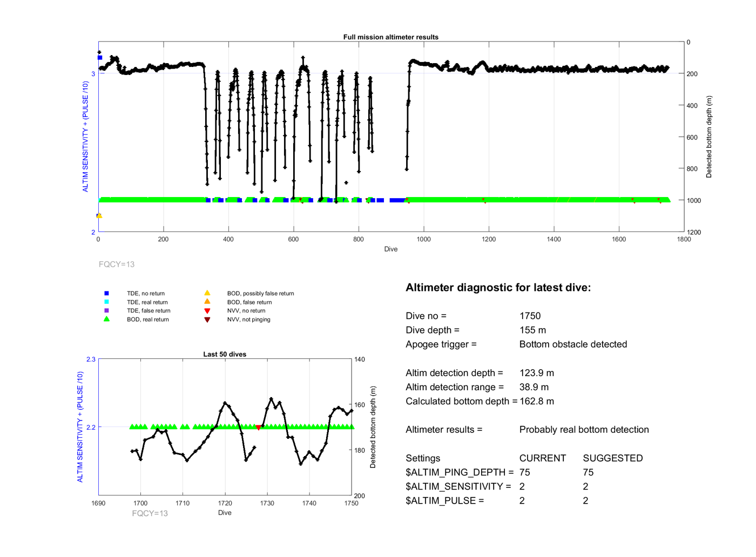This screenshot has height=557, width=756.
Task: Select the dive depth value '155 m'
Action: tap(532, 330)
